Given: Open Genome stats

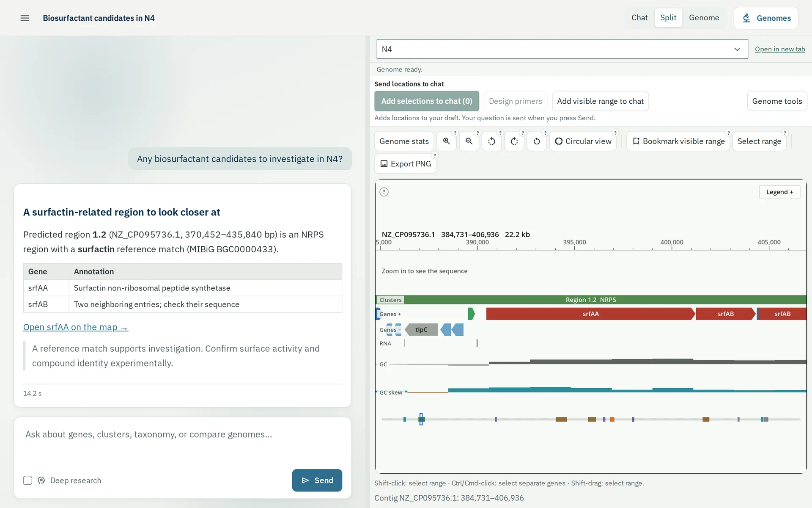Looking at the screenshot, I should (404, 141).
